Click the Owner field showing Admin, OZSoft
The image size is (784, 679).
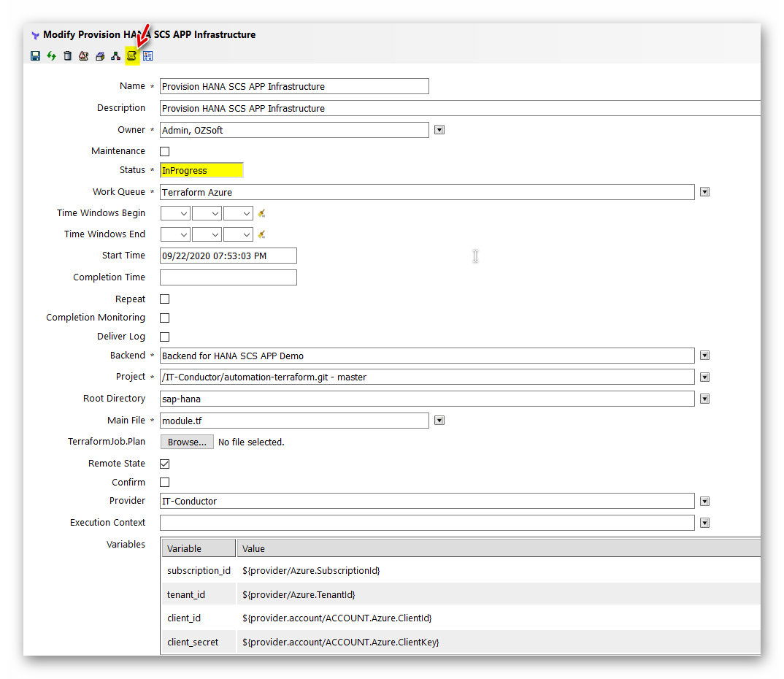pyautogui.click(x=294, y=130)
